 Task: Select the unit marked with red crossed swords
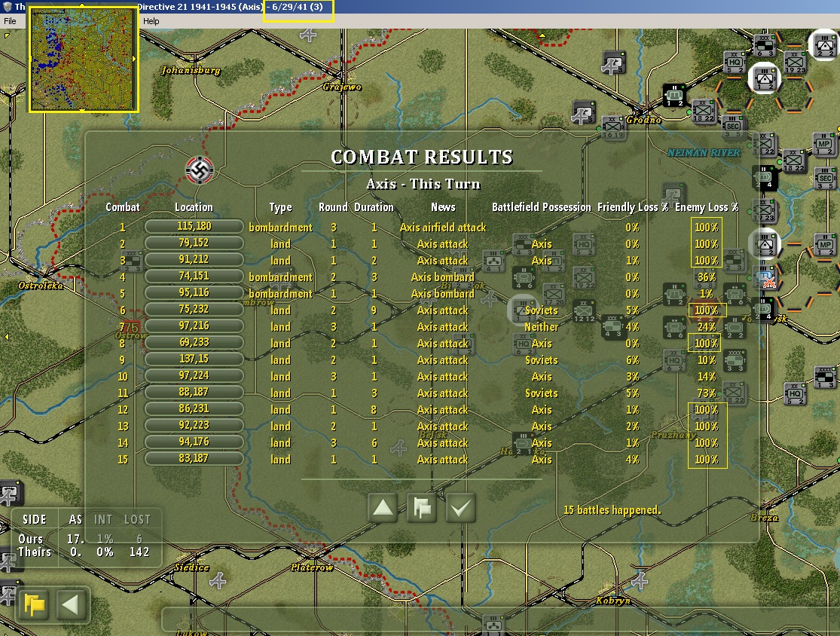point(765,279)
